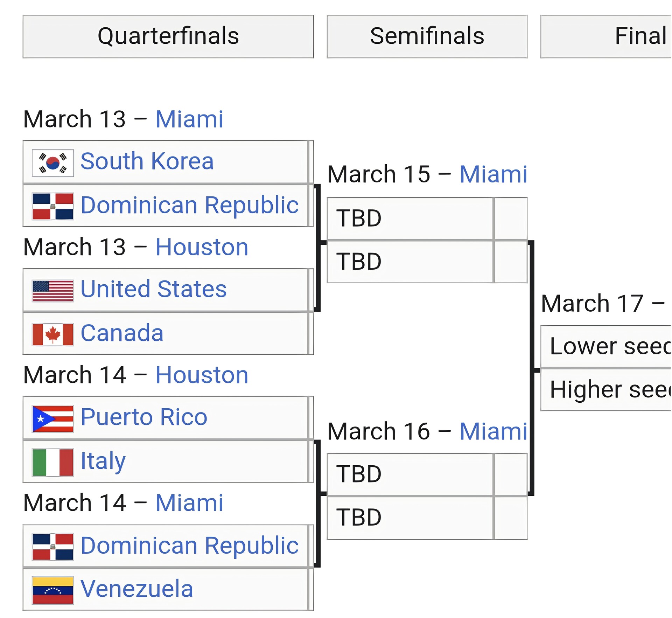This screenshot has width=672, height=618.
Task: Click the Italy flag icon
Action: 52,462
